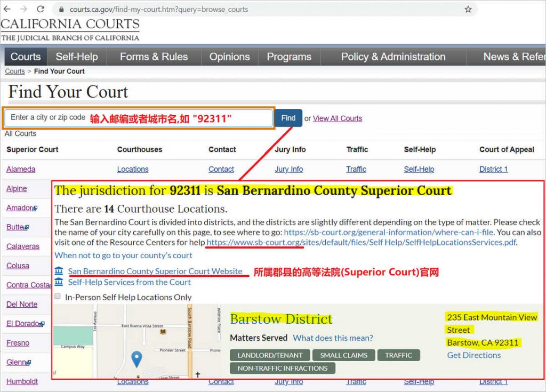Click the city or zip code field

pyautogui.click(x=139, y=118)
